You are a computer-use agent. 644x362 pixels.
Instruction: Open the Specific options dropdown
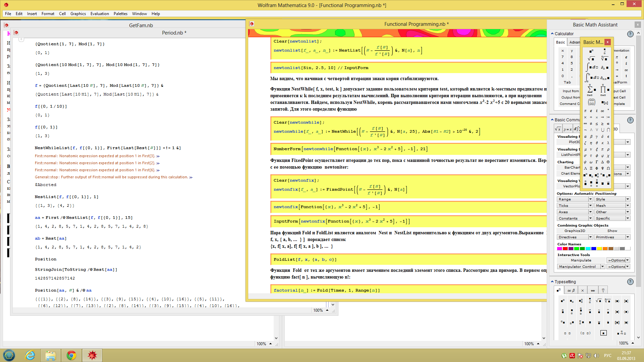click(x=612, y=218)
